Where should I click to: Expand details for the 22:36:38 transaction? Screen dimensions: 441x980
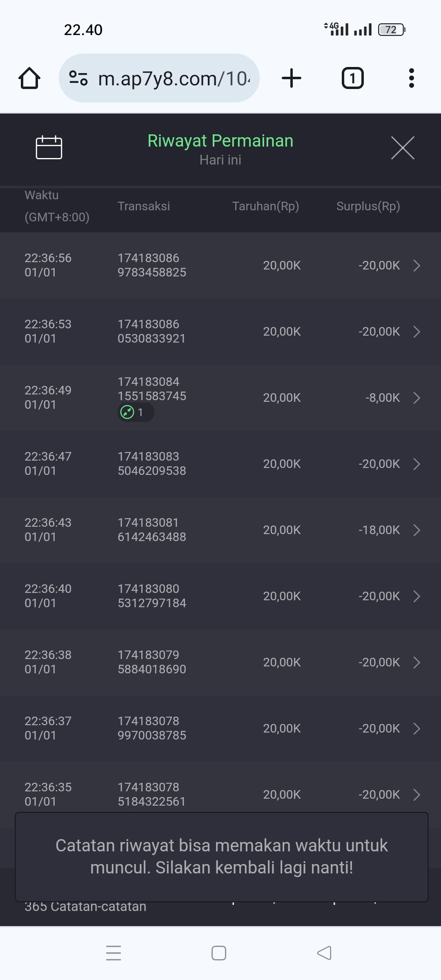(416, 662)
